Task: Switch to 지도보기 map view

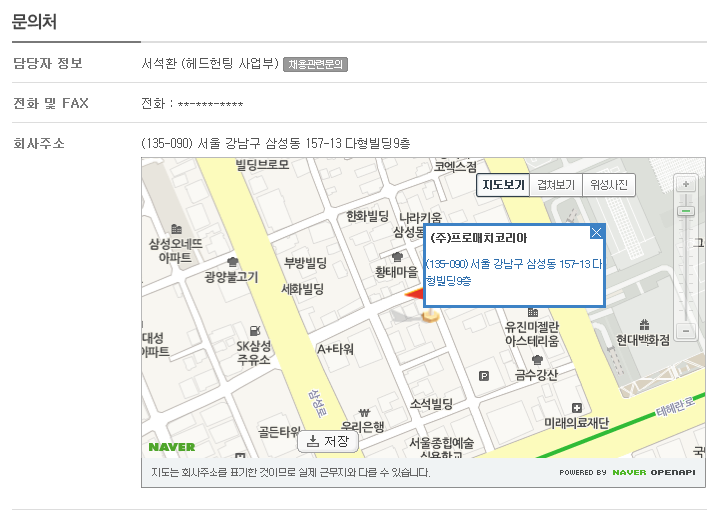Action: click(x=503, y=185)
